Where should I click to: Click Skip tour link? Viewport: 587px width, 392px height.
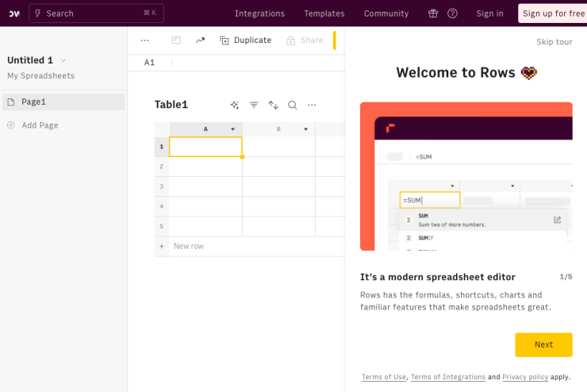coord(554,42)
